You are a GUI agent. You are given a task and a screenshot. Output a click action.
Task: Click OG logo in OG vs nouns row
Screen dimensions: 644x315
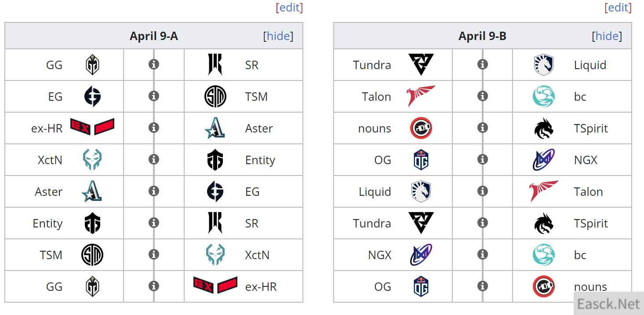click(421, 286)
